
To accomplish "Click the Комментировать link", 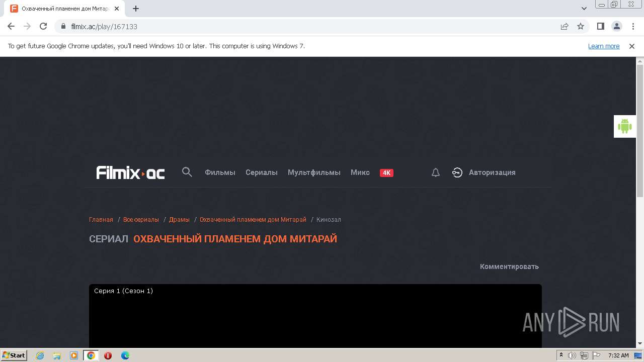I will point(509,266).
